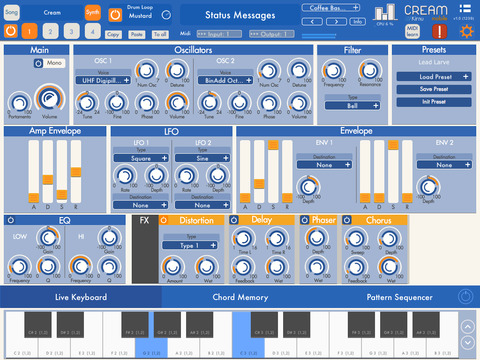Click the Save Preset button

click(434, 89)
